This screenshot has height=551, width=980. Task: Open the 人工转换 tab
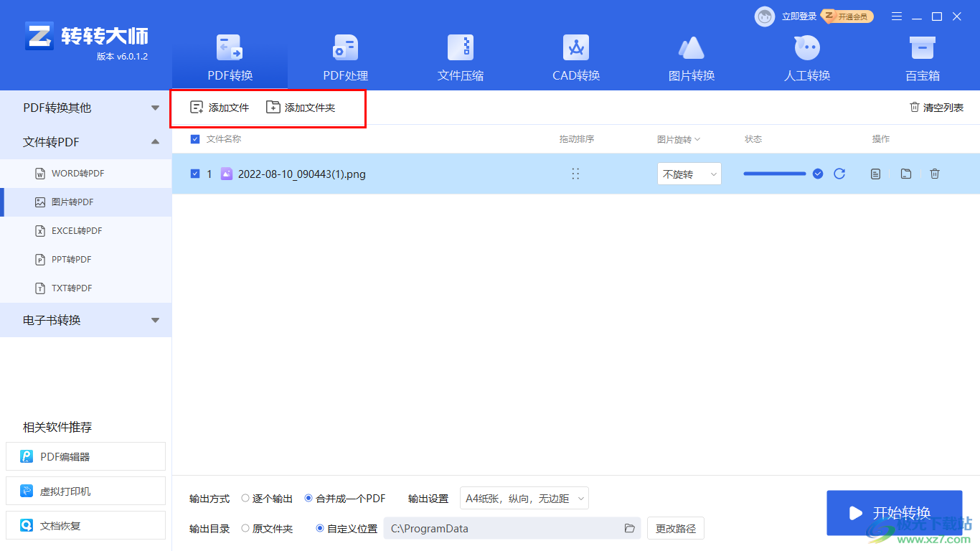pyautogui.click(x=807, y=59)
